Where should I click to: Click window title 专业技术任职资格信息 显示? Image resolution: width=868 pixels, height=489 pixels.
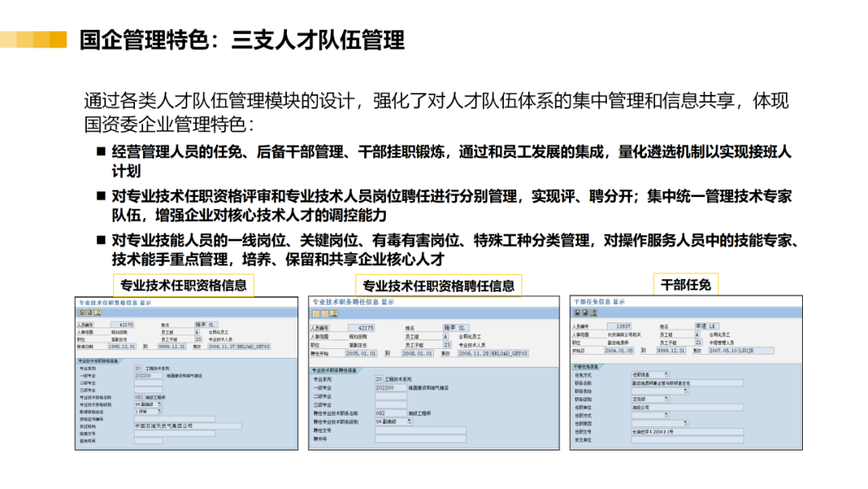pyautogui.click(x=115, y=303)
